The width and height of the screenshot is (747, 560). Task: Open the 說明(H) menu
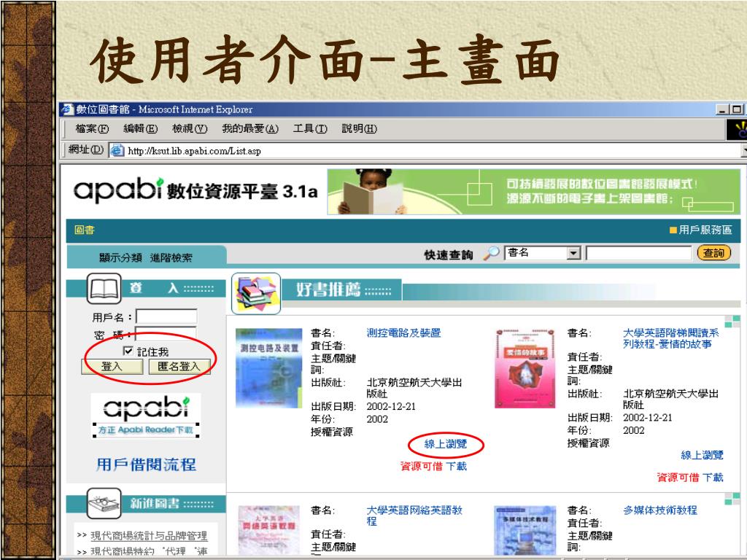pyautogui.click(x=359, y=128)
